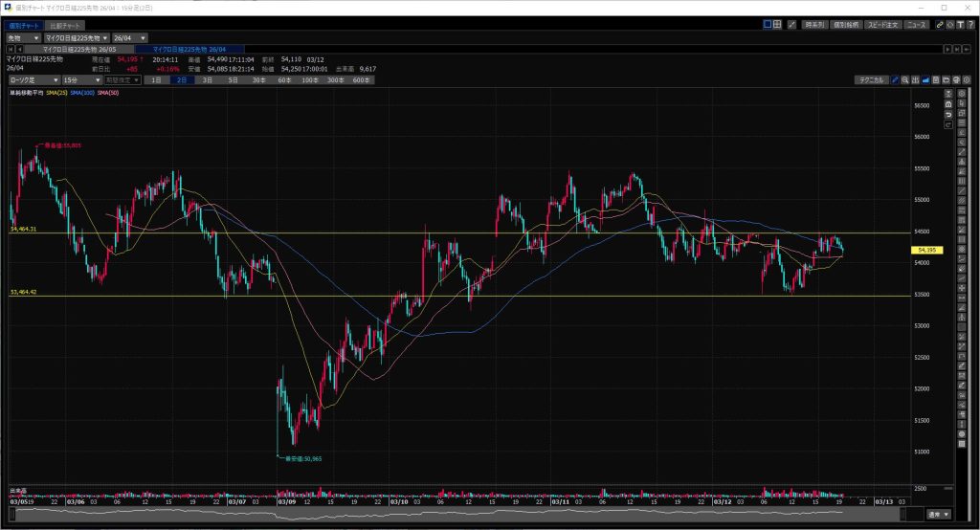Open the テクニカル indicators panel
Screen dimensions: 980x530
(872, 80)
